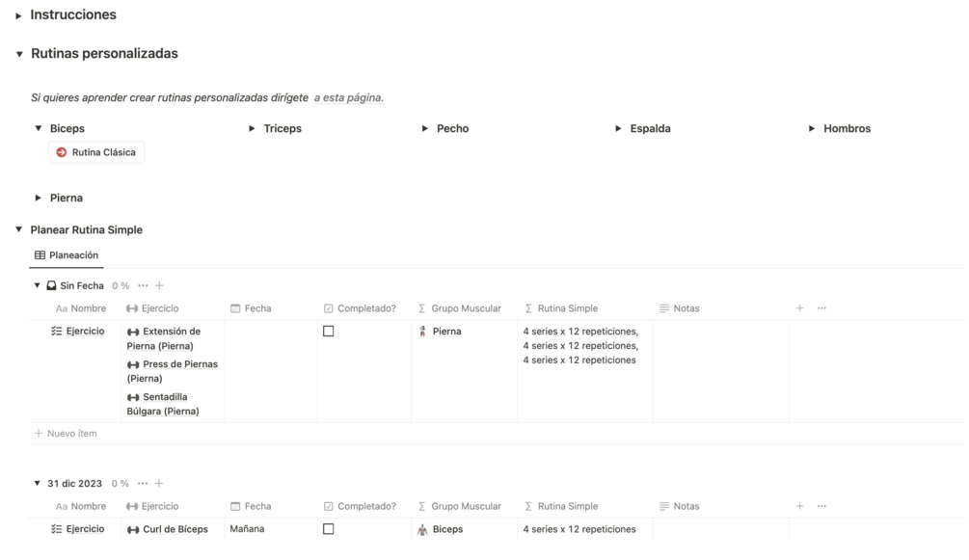Collapse the Sin Fecha group
This screenshot has width=969, height=560.
coord(38,285)
